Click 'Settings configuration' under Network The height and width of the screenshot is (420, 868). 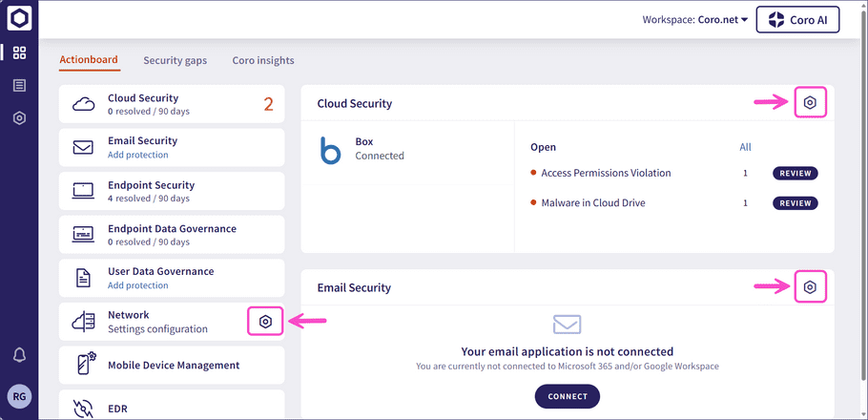[157, 329]
